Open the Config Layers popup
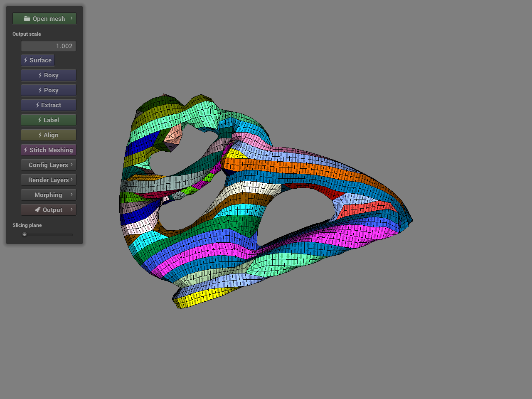The height and width of the screenshot is (399, 532). (x=49, y=165)
